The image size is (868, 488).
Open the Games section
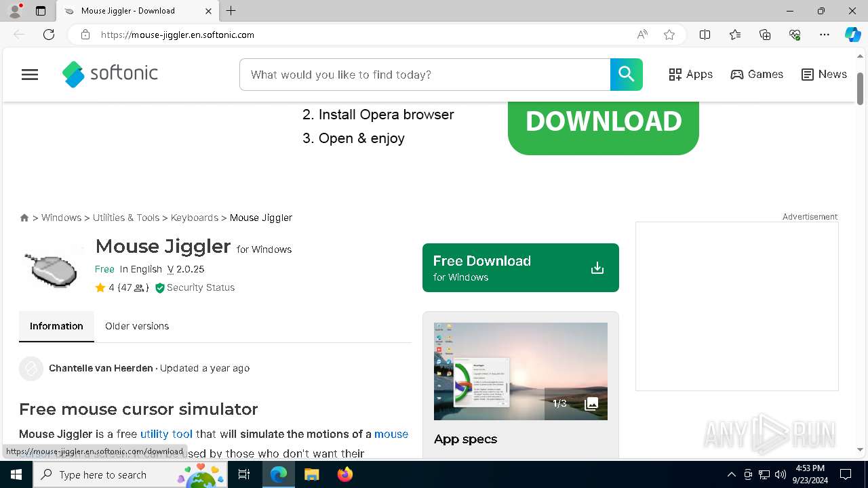click(x=757, y=75)
